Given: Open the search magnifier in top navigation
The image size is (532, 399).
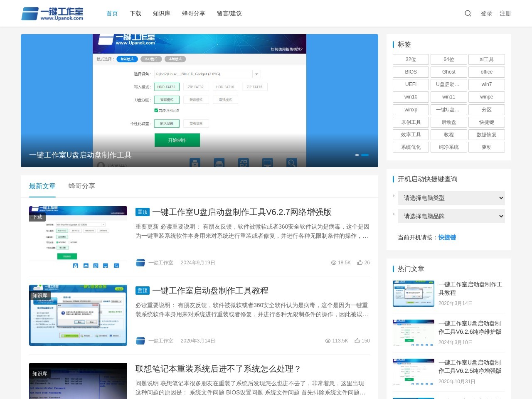Looking at the screenshot, I should coord(468,13).
